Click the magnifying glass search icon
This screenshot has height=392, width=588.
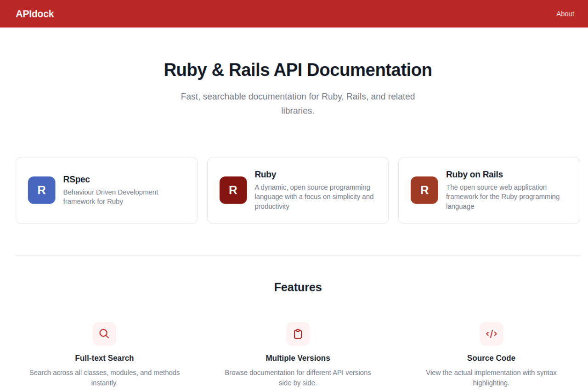pos(104,334)
